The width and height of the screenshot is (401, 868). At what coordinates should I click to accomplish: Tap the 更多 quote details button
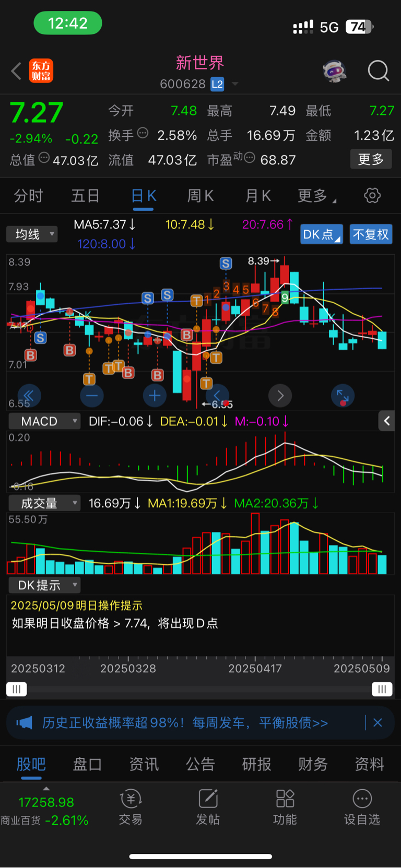point(371,159)
